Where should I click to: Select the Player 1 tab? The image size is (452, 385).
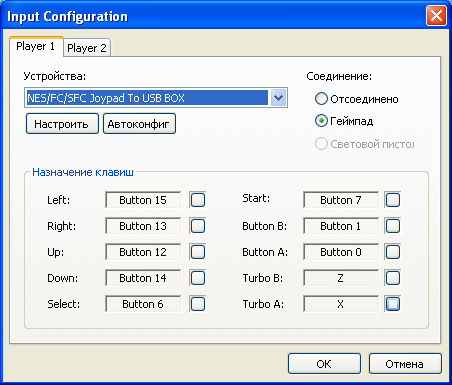click(x=36, y=46)
